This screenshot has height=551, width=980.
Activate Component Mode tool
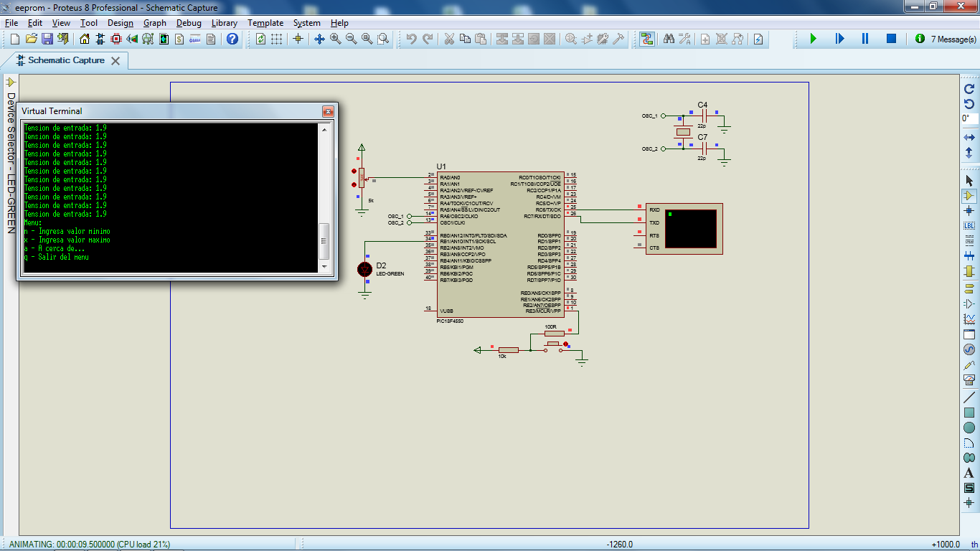(969, 195)
